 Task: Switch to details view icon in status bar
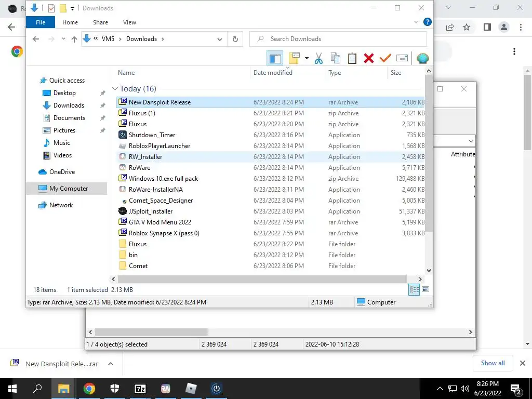point(414,289)
